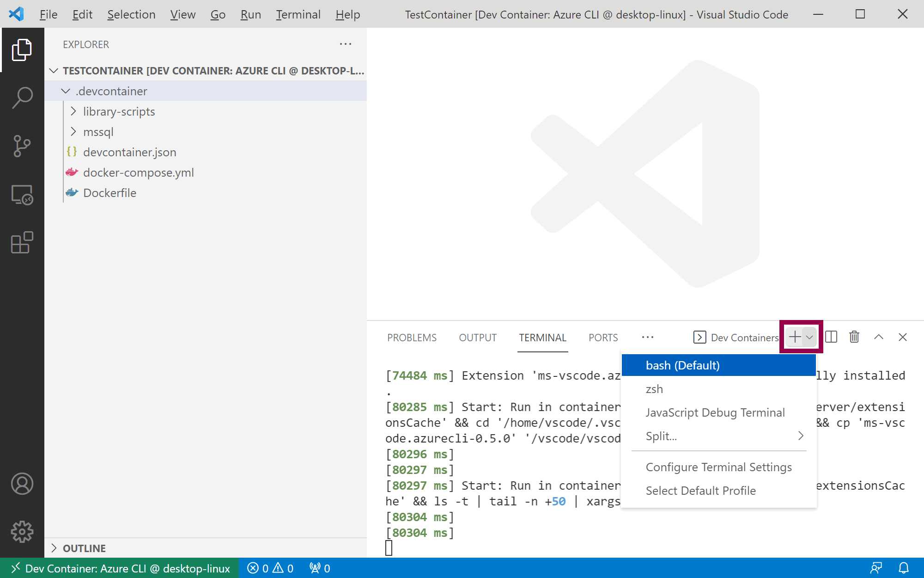Collapse the .devcontainer folder
924x578 pixels.
coord(66,91)
